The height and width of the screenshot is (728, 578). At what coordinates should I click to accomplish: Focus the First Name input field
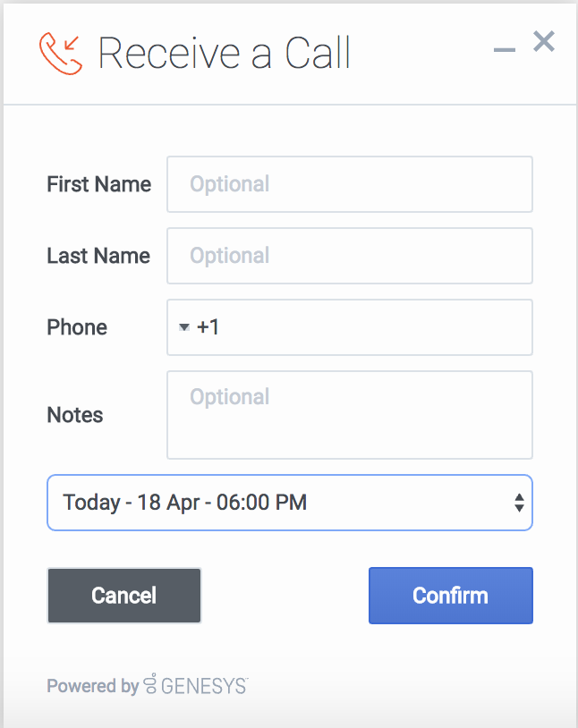349,184
